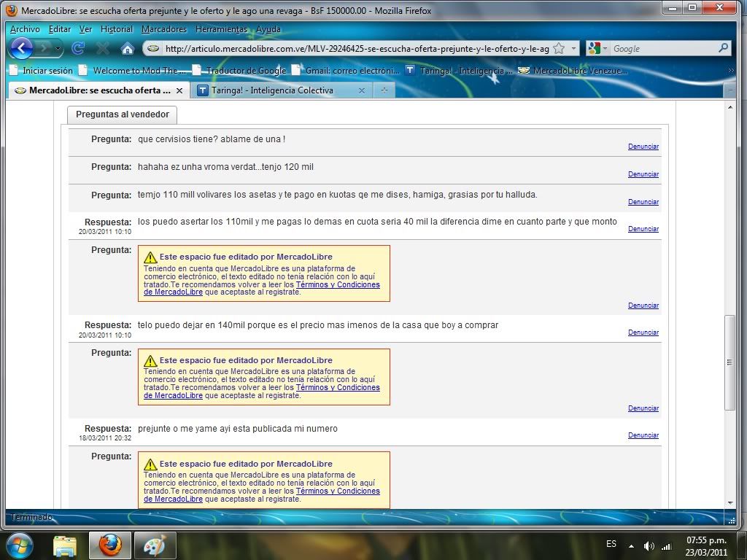The width and height of the screenshot is (747, 560).
Task: Open the Historial menu
Action: (117, 29)
